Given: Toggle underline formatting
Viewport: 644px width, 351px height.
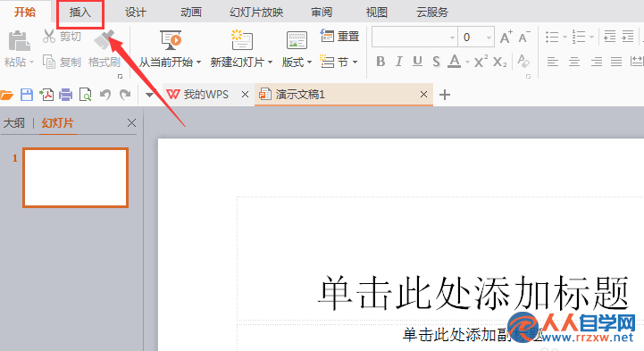Looking at the screenshot, I should [x=417, y=62].
